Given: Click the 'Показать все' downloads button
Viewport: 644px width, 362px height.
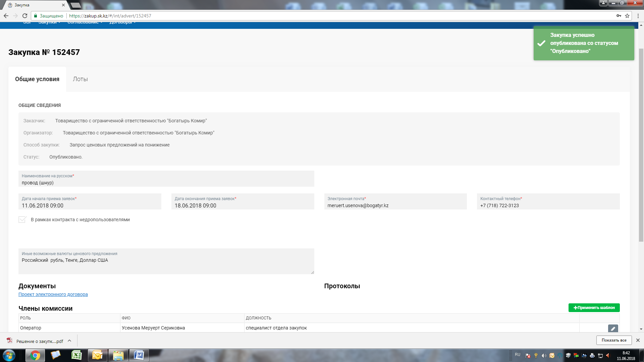Looking at the screenshot, I should tap(614, 340).
